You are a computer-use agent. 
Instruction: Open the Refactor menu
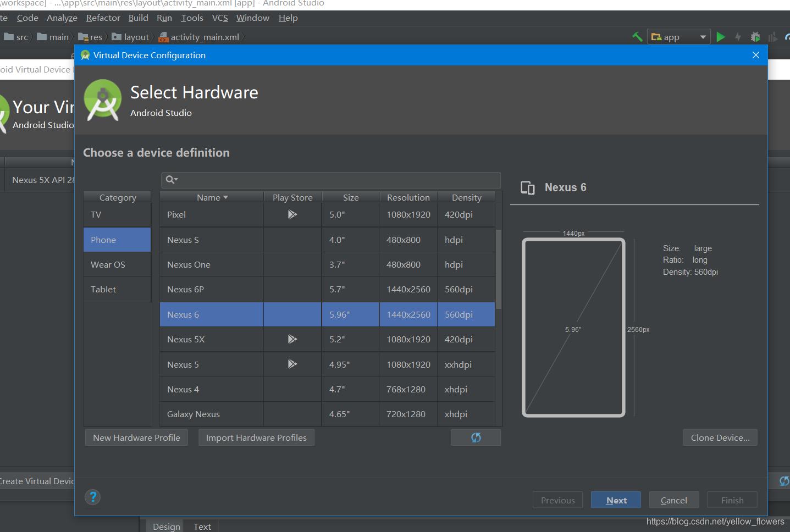103,18
